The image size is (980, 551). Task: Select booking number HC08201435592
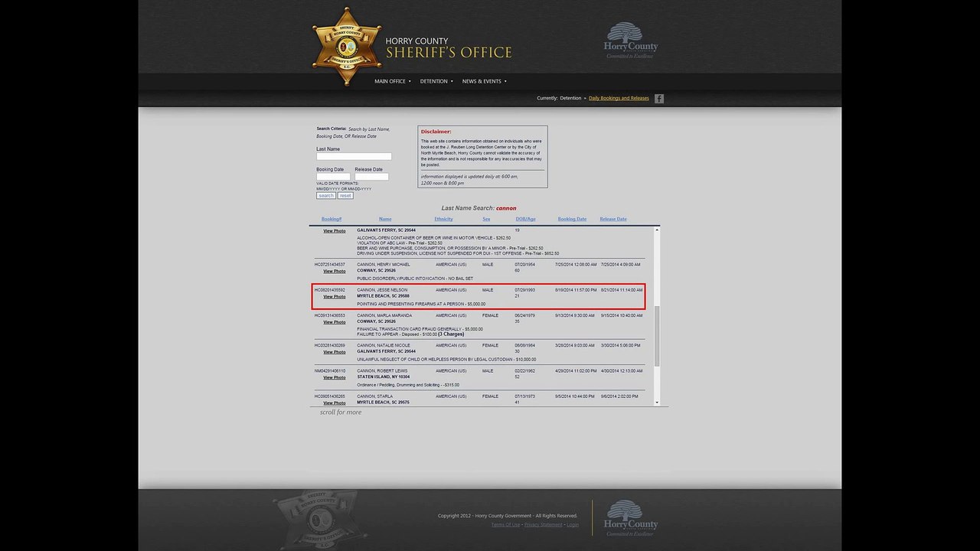click(x=330, y=290)
